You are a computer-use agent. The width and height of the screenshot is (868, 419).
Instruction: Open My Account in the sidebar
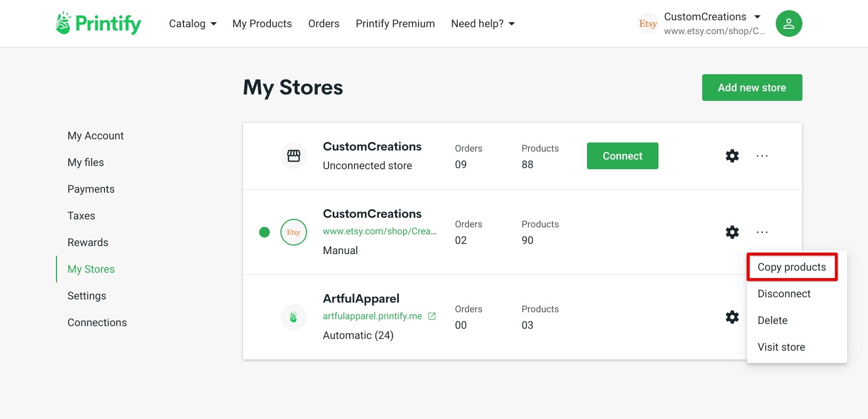pos(95,136)
